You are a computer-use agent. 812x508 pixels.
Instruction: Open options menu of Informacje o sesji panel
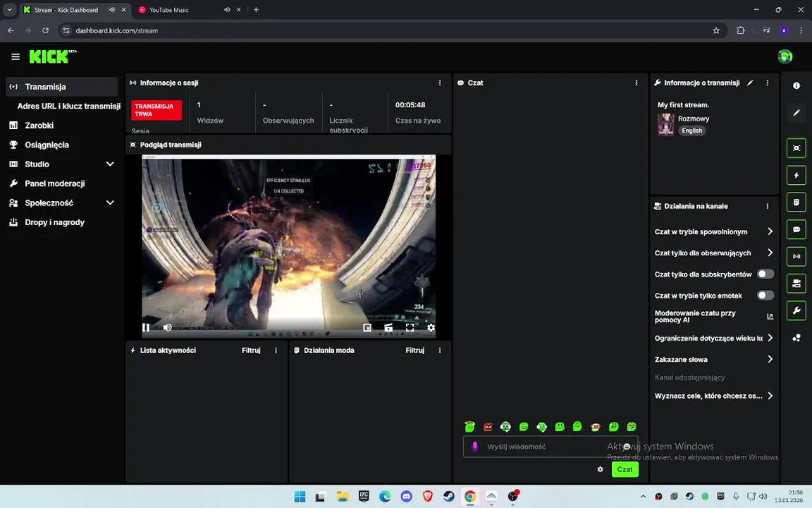440,83
